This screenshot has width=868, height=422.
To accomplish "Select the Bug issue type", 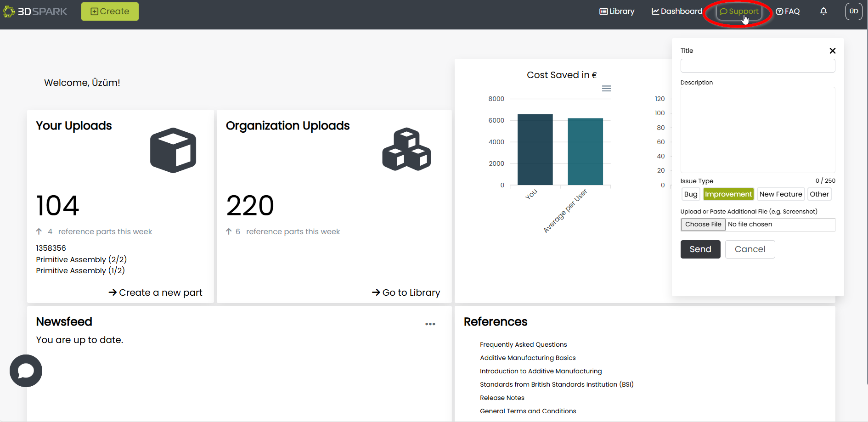I will 690,194.
